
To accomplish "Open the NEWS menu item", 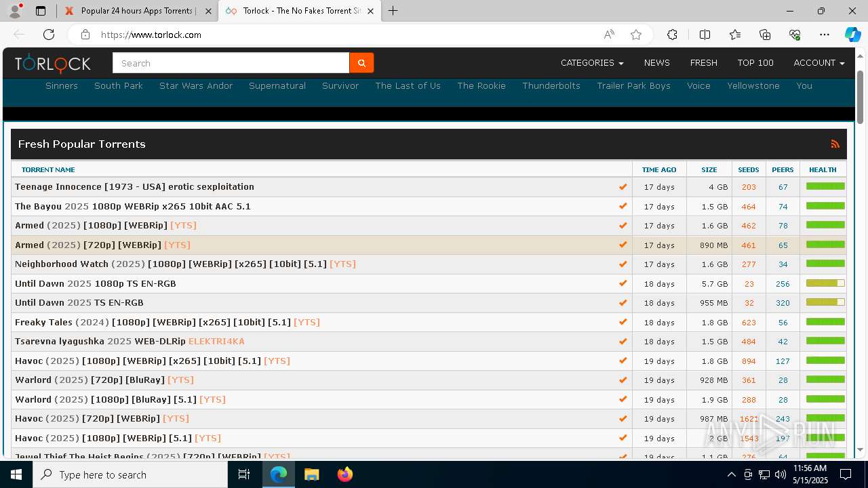I will pos(656,63).
